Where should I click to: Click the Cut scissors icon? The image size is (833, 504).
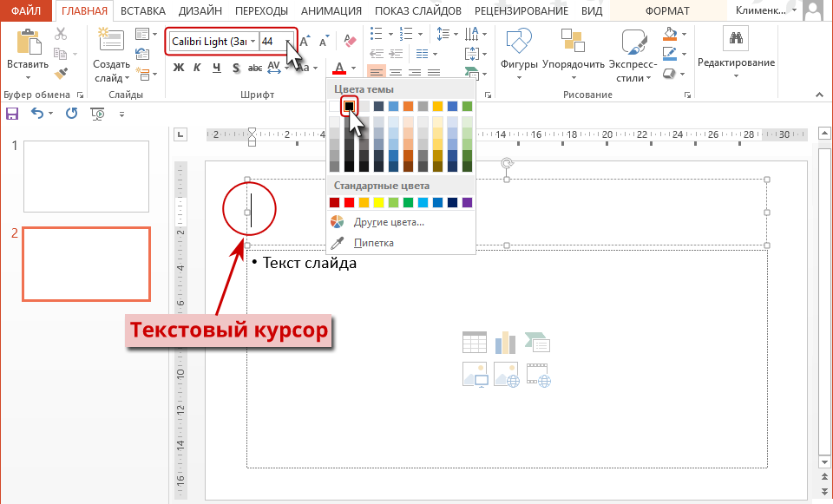pos(61,35)
